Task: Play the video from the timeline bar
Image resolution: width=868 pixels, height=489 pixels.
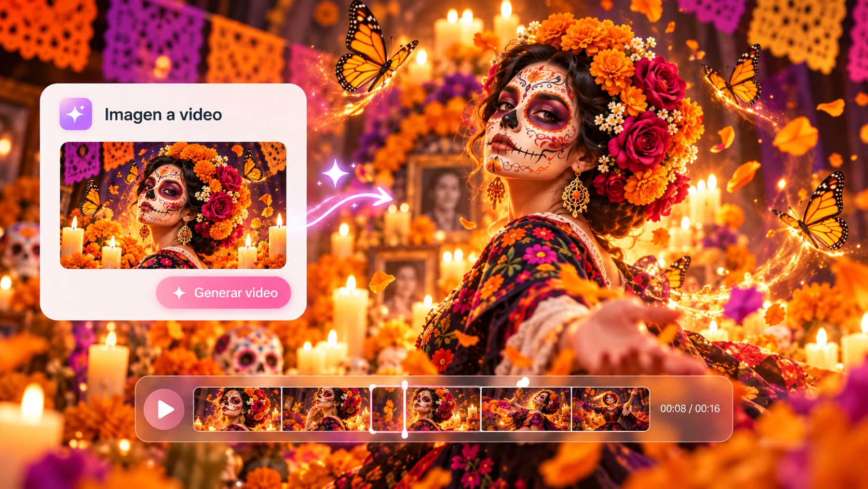Action: [x=164, y=409]
